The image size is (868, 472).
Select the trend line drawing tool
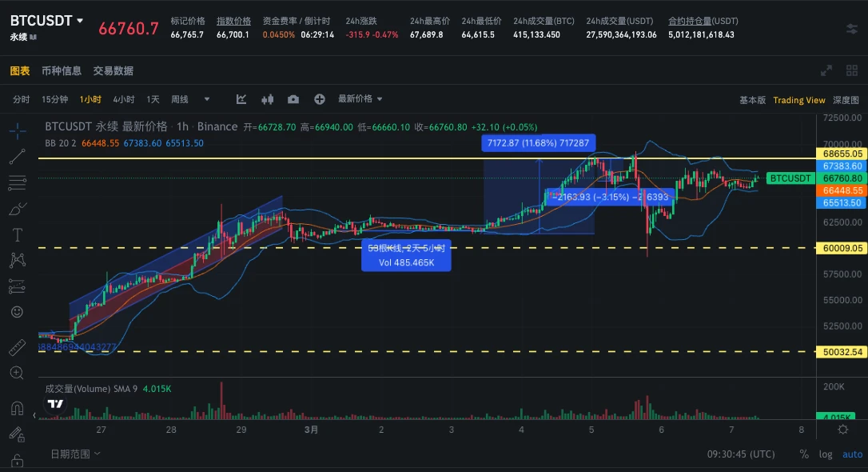[x=17, y=157]
